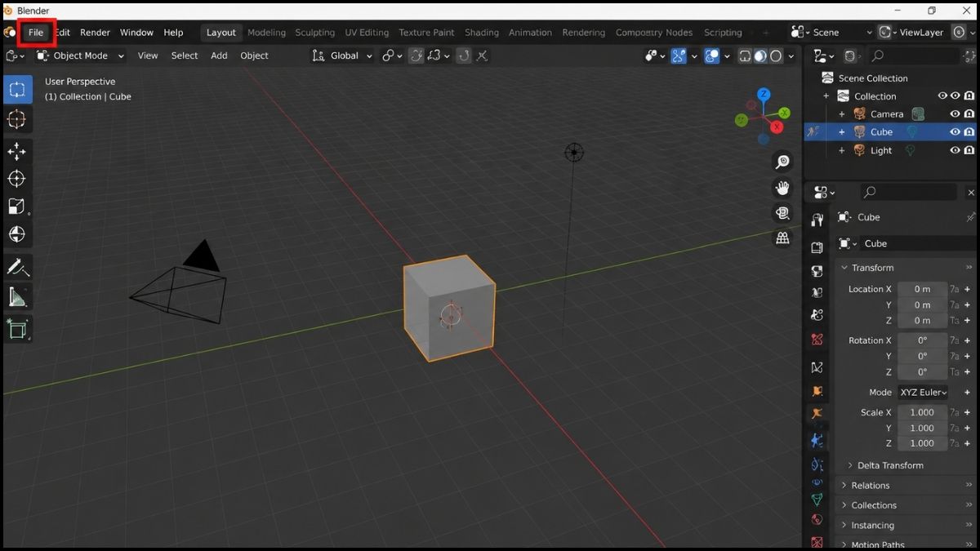Open the Tool tab in Properties editor
Image resolution: width=980 pixels, height=551 pixels.
pyautogui.click(x=817, y=221)
